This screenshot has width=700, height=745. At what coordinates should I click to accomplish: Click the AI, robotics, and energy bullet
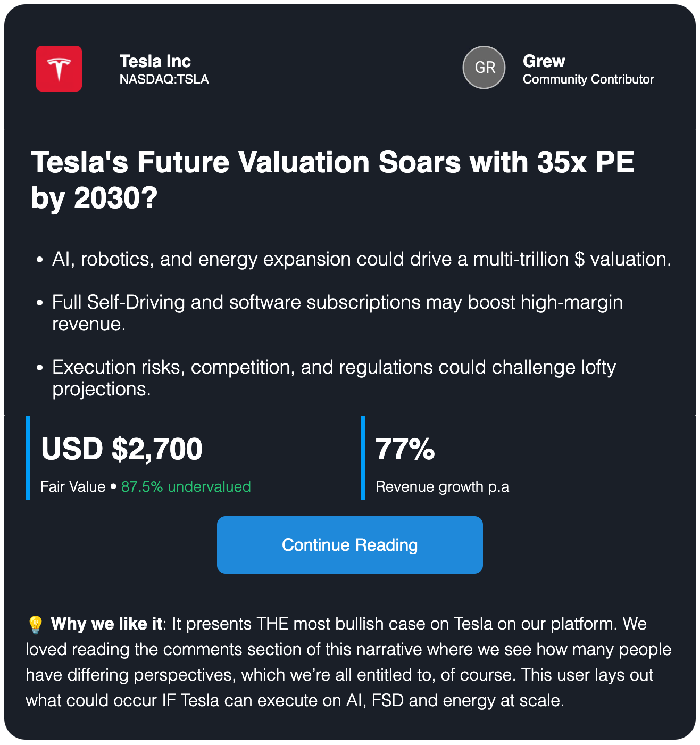pyautogui.click(x=361, y=259)
